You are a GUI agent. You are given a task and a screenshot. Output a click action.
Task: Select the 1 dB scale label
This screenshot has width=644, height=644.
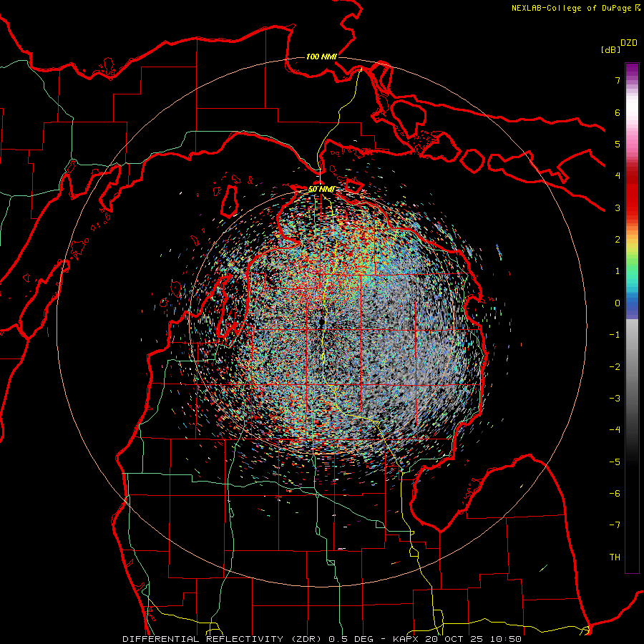(618, 271)
